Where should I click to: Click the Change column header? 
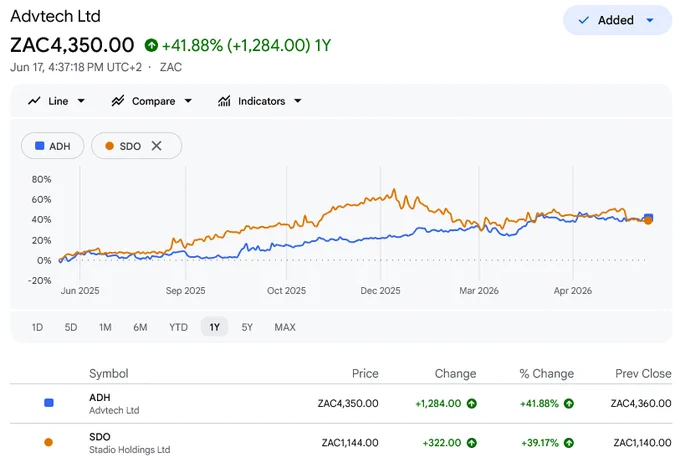coord(455,373)
